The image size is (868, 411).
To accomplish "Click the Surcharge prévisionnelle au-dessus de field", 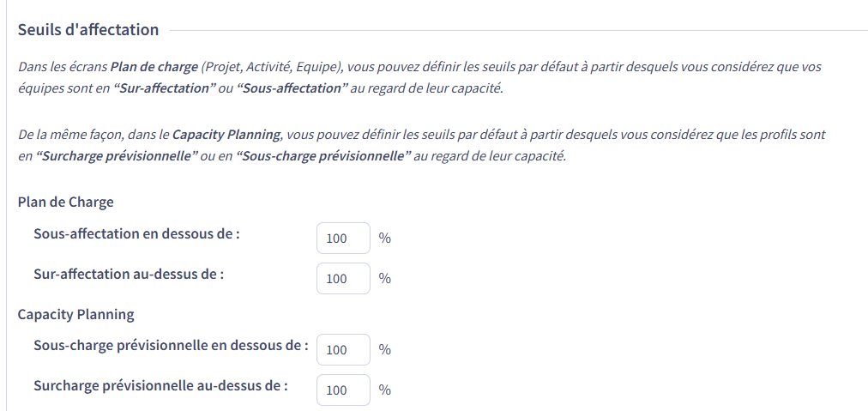I will pos(343,390).
